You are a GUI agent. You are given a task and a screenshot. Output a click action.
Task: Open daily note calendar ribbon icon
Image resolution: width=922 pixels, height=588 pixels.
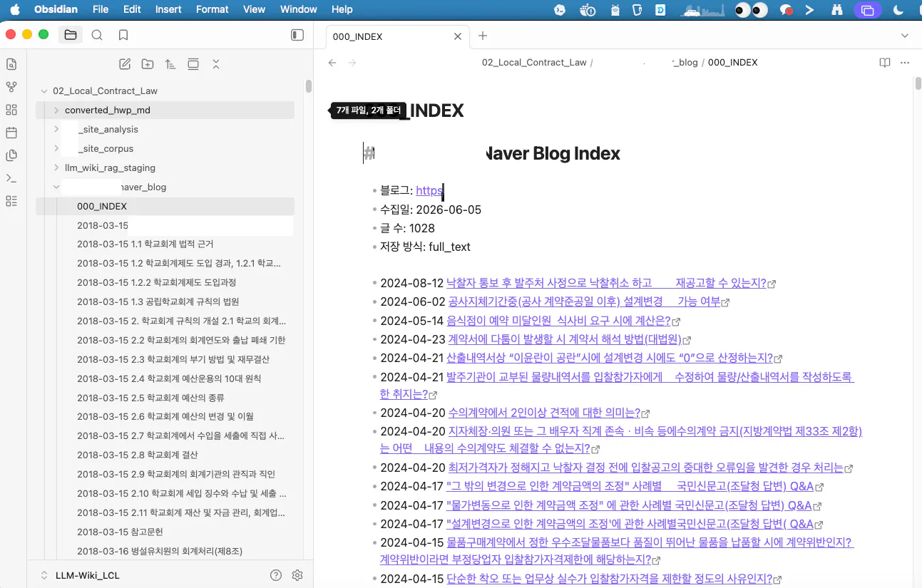[x=11, y=133]
